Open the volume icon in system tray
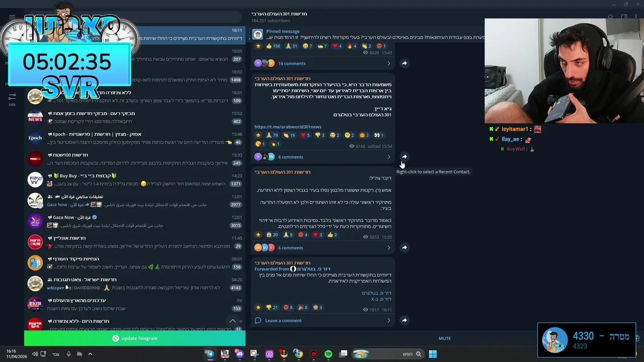 tap(35, 354)
